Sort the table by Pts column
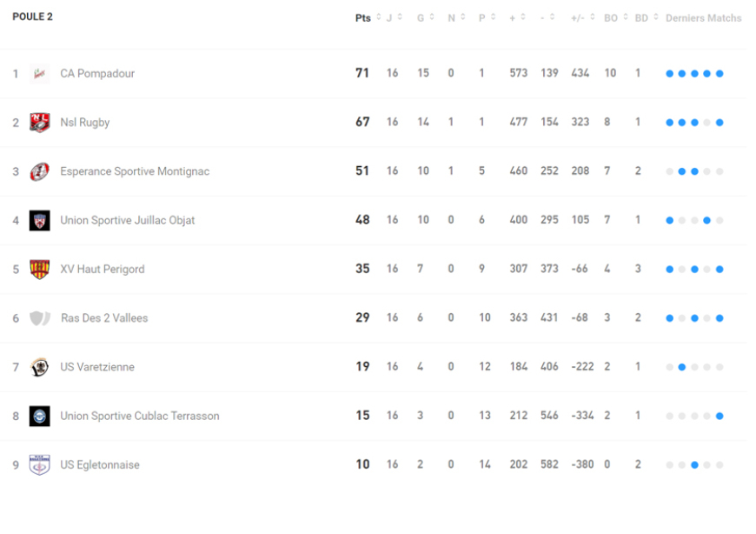This screenshot has height=534, width=756. click(363, 18)
